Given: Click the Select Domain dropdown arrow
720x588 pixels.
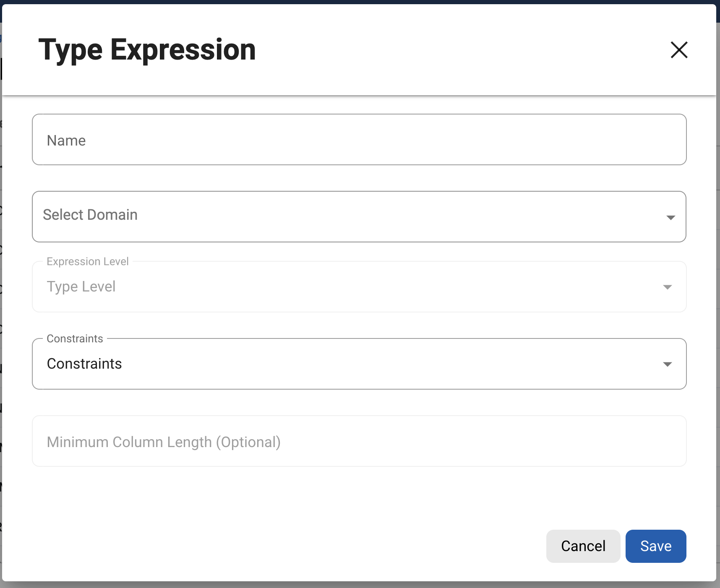Looking at the screenshot, I should click(x=670, y=217).
